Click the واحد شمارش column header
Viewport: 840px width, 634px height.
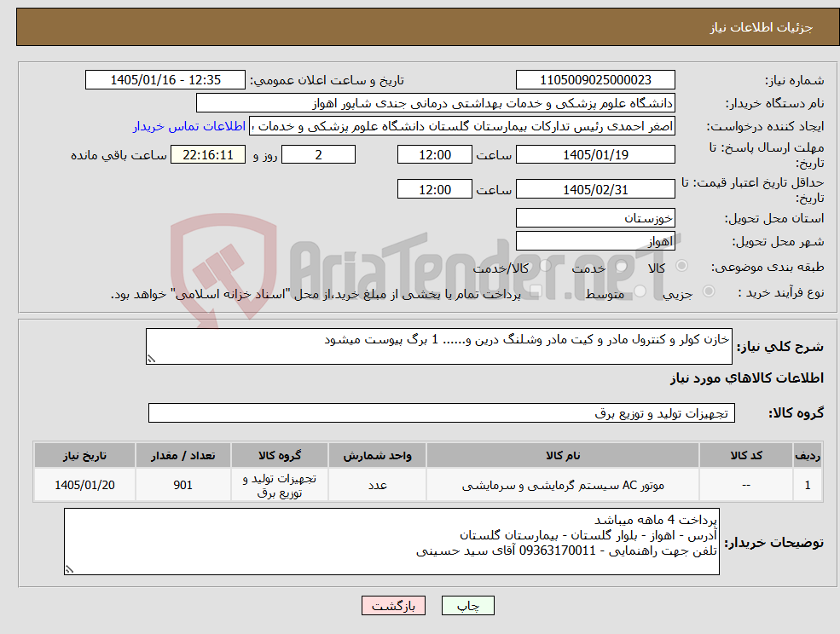pyautogui.click(x=377, y=455)
